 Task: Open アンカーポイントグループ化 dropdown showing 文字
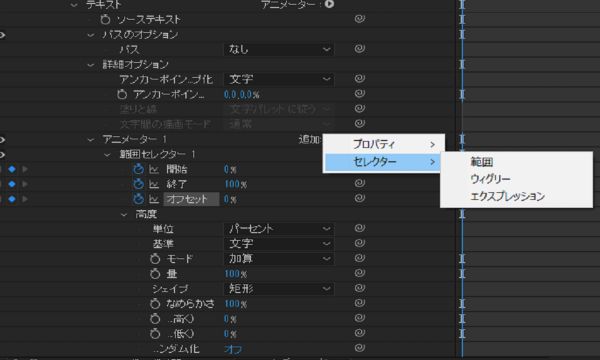279,79
